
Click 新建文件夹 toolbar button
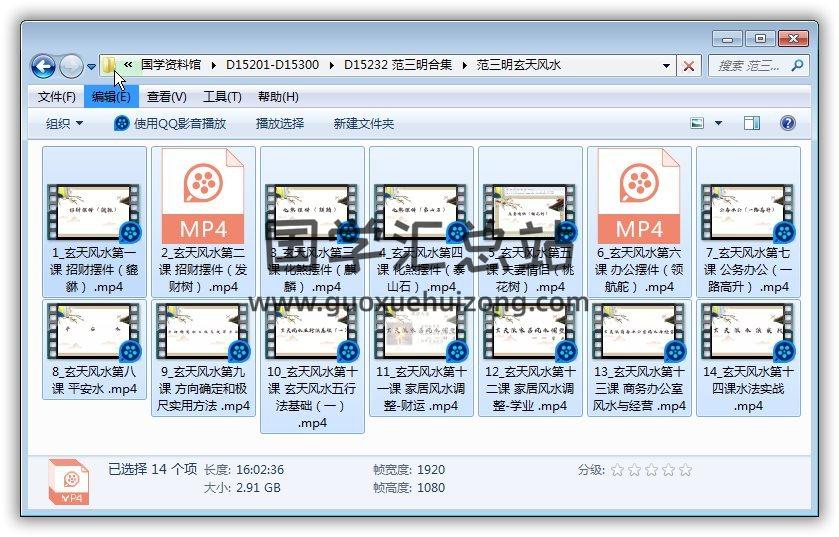click(364, 124)
